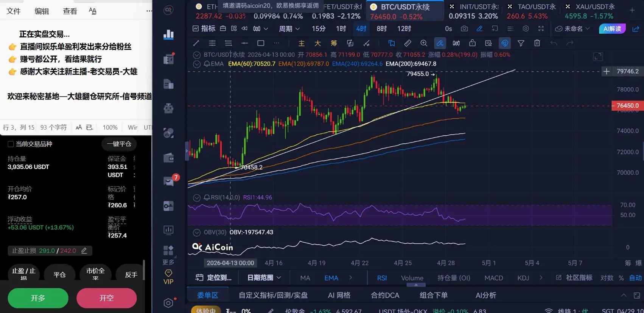Toggle the 筹 chip distribution button
The width and height of the screenshot is (644, 313).
(334, 43)
